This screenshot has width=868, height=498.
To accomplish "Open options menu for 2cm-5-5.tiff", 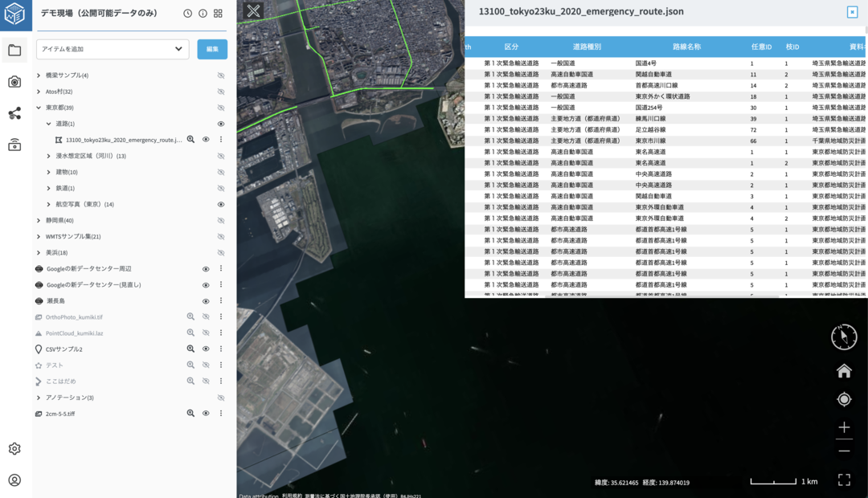I will click(x=221, y=414).
